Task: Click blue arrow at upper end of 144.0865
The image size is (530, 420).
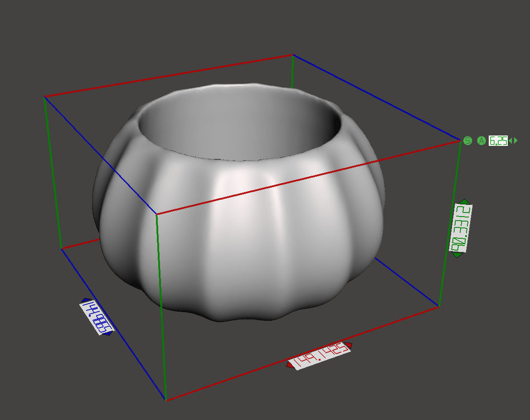Action: tap(86, 300)
